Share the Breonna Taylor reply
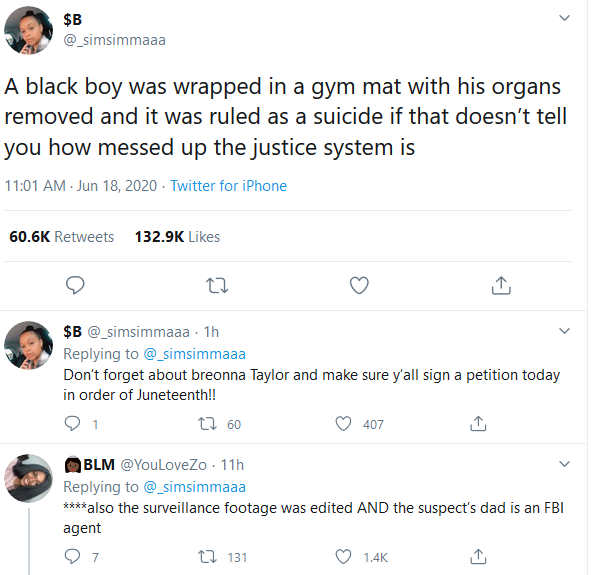Viewport: 605px width, 575px height. (x=478, y=423)
